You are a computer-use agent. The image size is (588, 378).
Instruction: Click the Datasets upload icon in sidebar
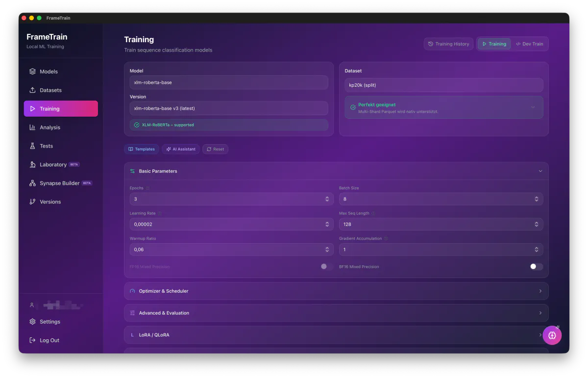(x=32, y=90)
